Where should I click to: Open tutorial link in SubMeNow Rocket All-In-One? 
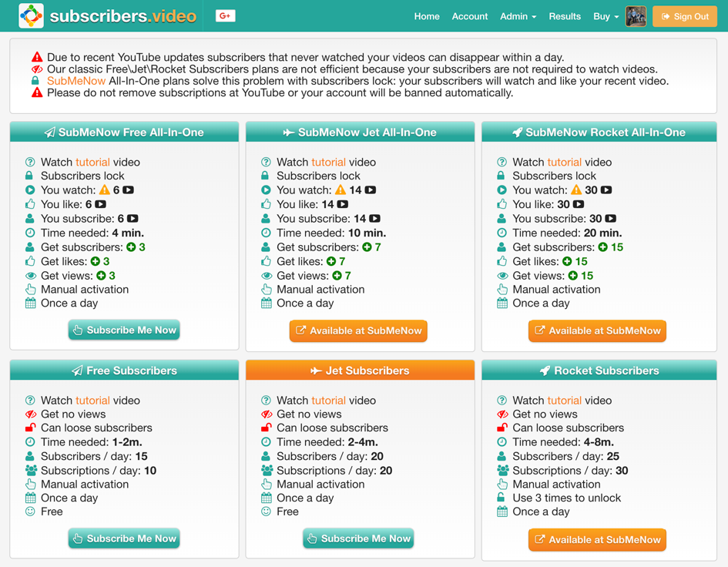(x=565, y=162)
